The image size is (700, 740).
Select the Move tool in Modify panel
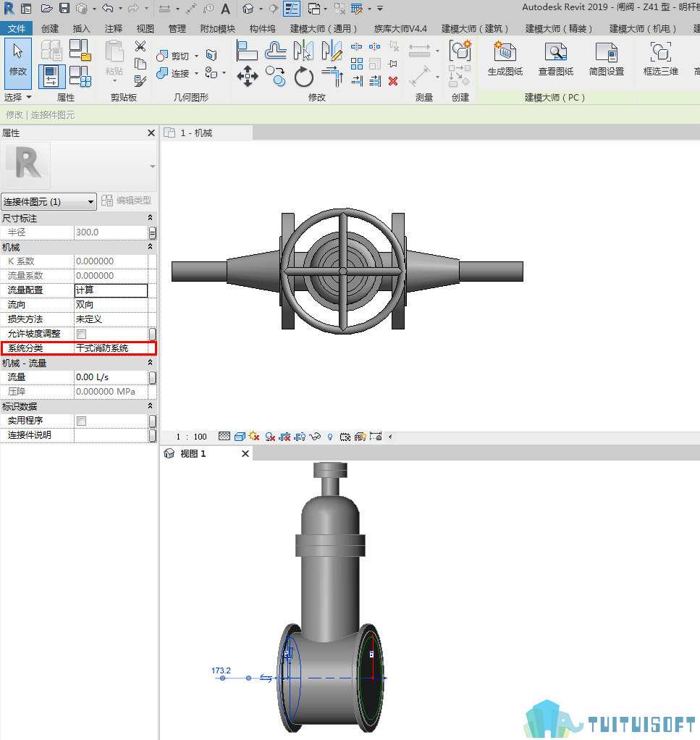pos(247,76)
